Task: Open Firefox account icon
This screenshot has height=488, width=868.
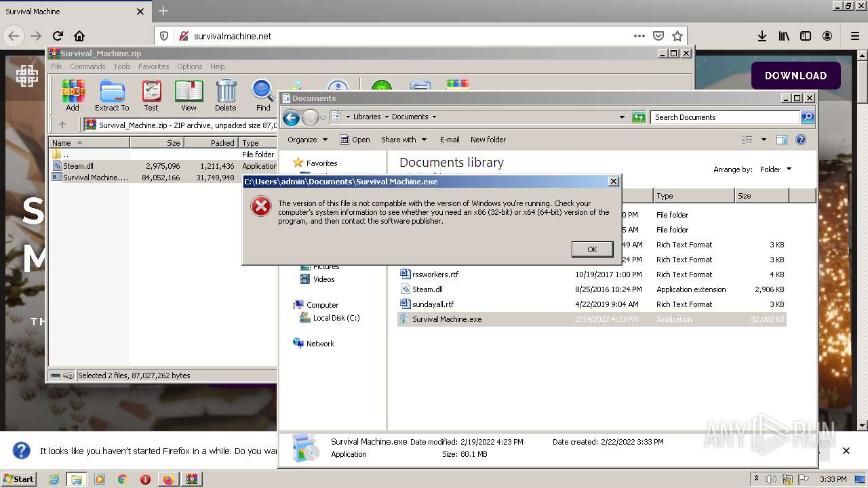Action: pyautogui.click(x=827, y=36)
